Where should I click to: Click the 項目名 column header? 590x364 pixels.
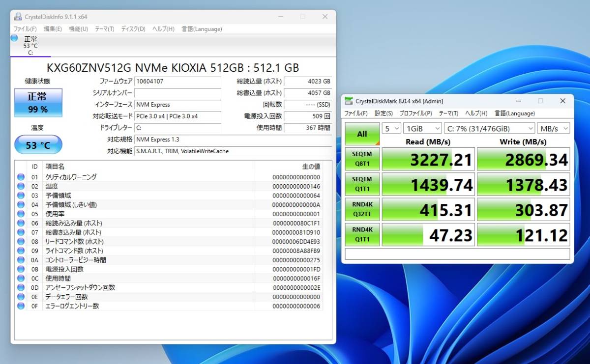(148, 167)
